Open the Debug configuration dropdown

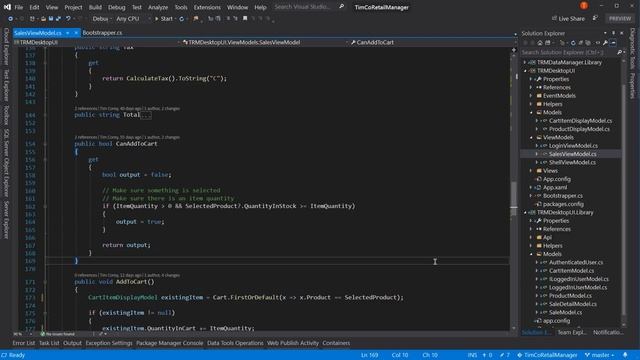(x=101, y=19)
